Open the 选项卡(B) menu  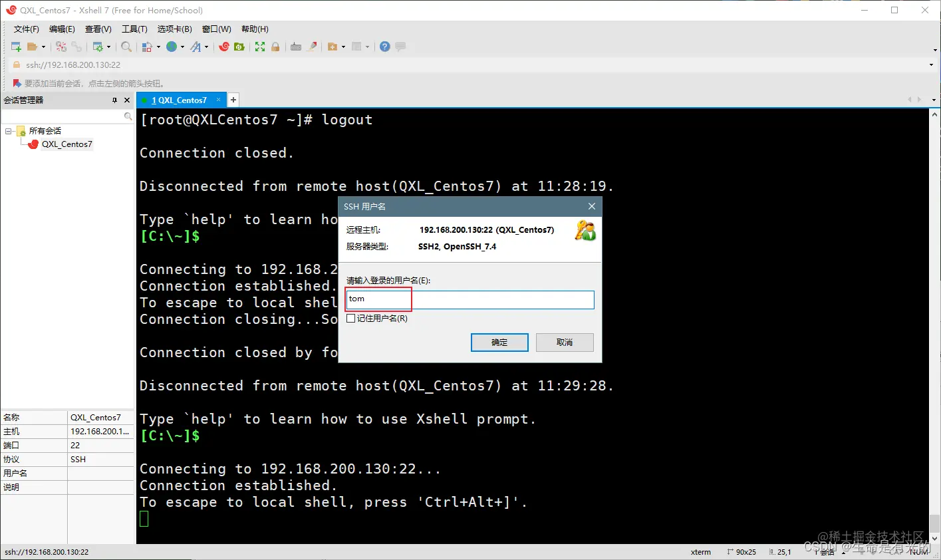[174, 29]
